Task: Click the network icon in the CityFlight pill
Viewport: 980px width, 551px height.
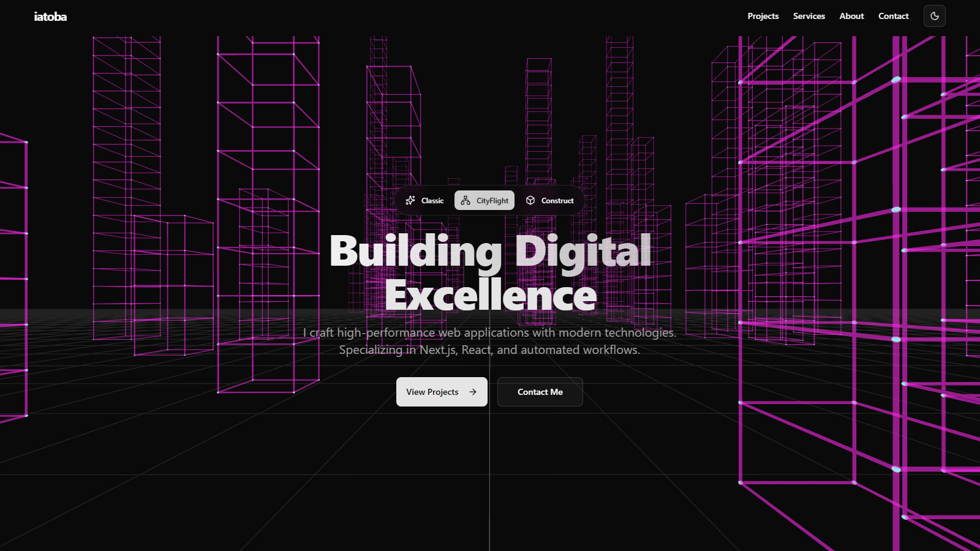Action: click(x=465, y=200)
